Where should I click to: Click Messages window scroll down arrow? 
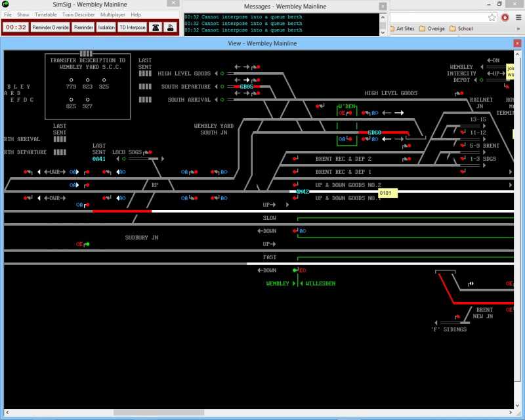coord(383,33)
